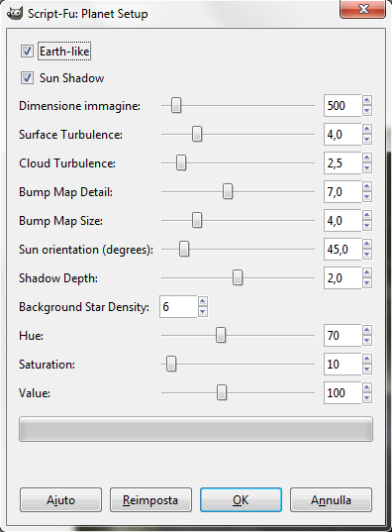Increase Hue with up arrow
The height and width of the screenshot is (532, 392).
(x=367, y=331)
